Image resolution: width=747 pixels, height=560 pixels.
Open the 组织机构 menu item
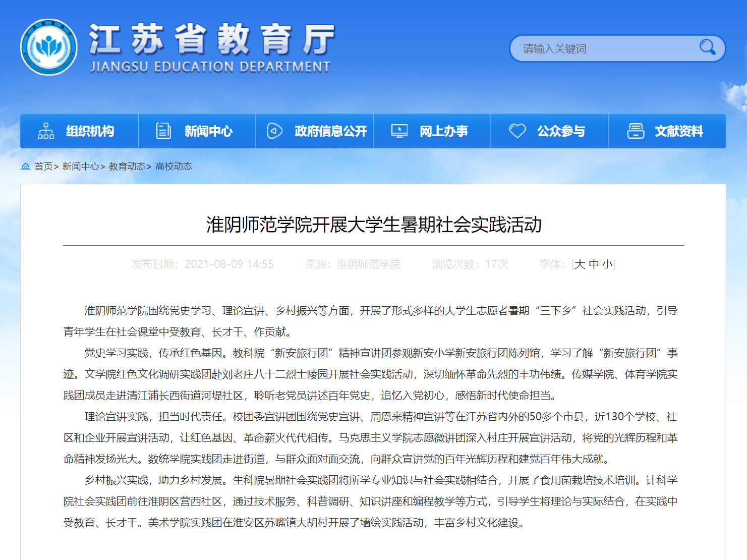79,131
